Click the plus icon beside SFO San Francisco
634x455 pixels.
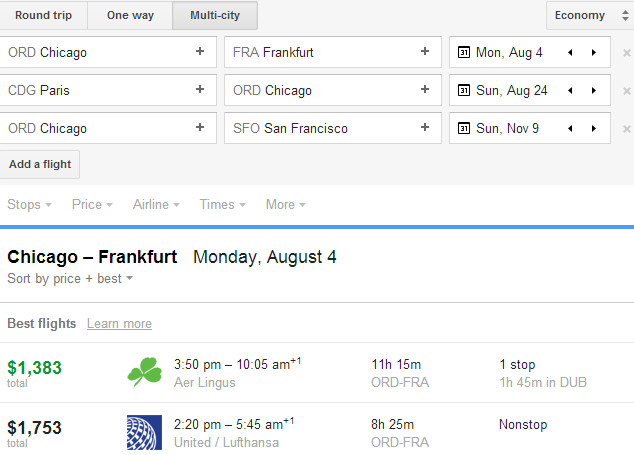click(x=425, y=128)
